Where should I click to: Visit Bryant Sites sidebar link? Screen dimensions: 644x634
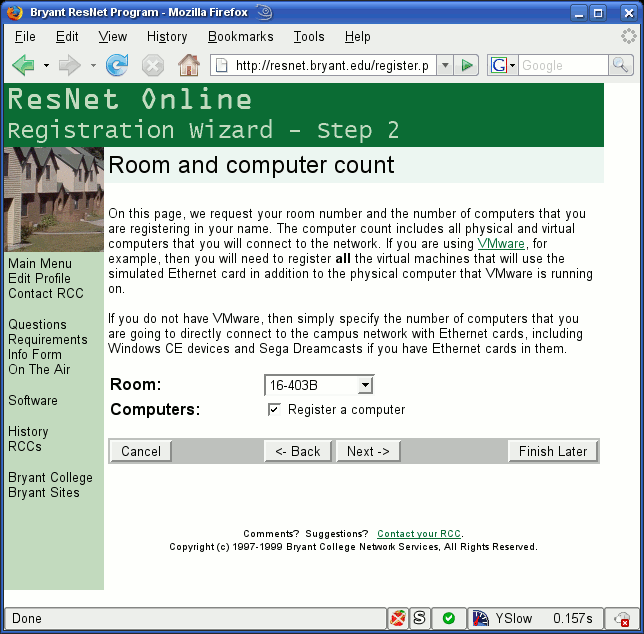point(44,492)
